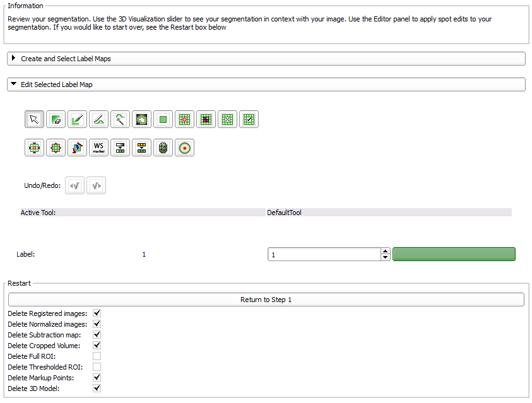Enable Delete Full ROI checkbox
The width and height of the screenshot is (532, 403).
[97, 356]
